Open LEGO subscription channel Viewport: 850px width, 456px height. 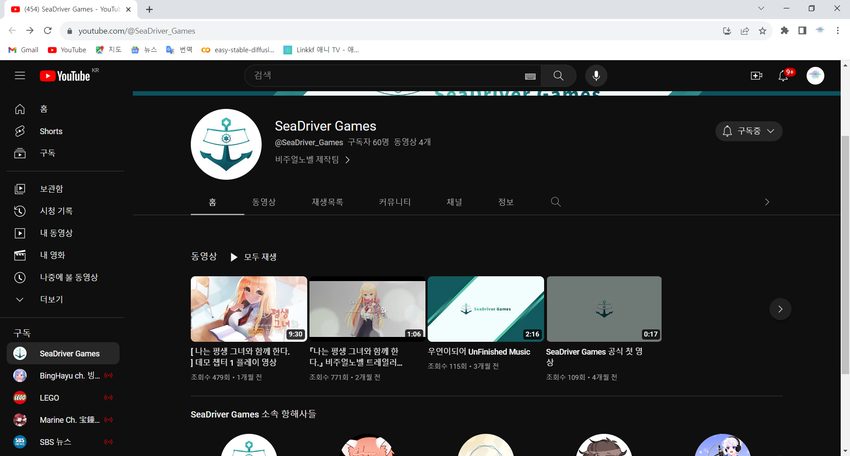[x=63, y=398]
